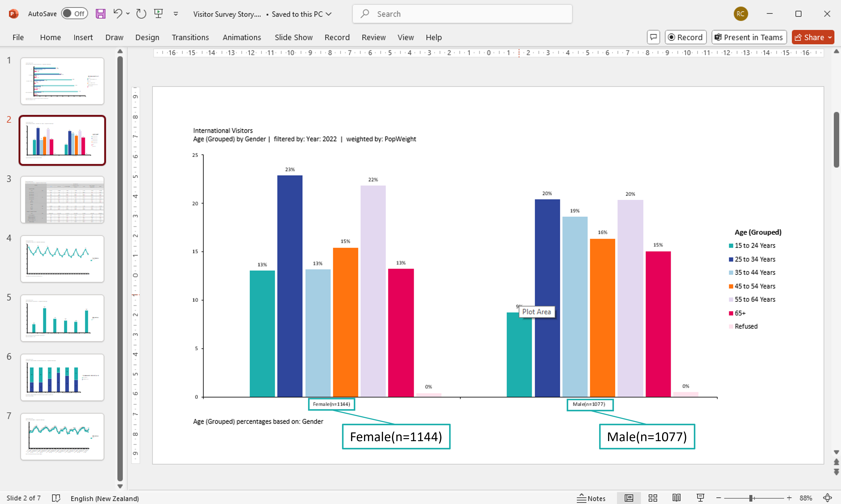Click the 15 to 24 Years legend swatch

pyautogui.click(x=731, y=246)
